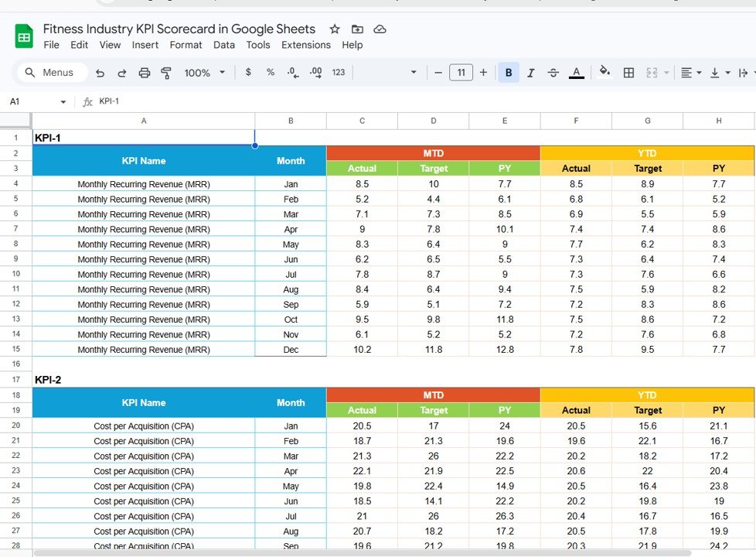Open the Data menu
The height and width of the screenshot is (557, 756).
(224, 45)
